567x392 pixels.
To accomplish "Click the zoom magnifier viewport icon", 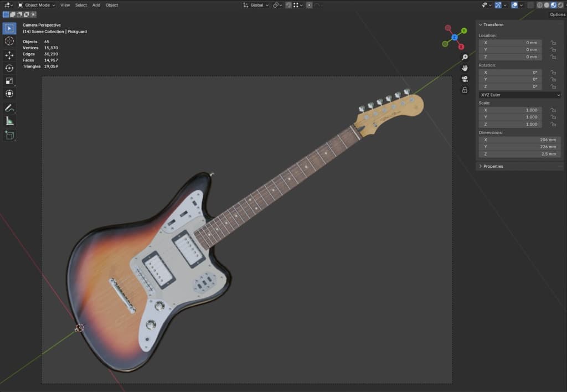I will (465, 57).
